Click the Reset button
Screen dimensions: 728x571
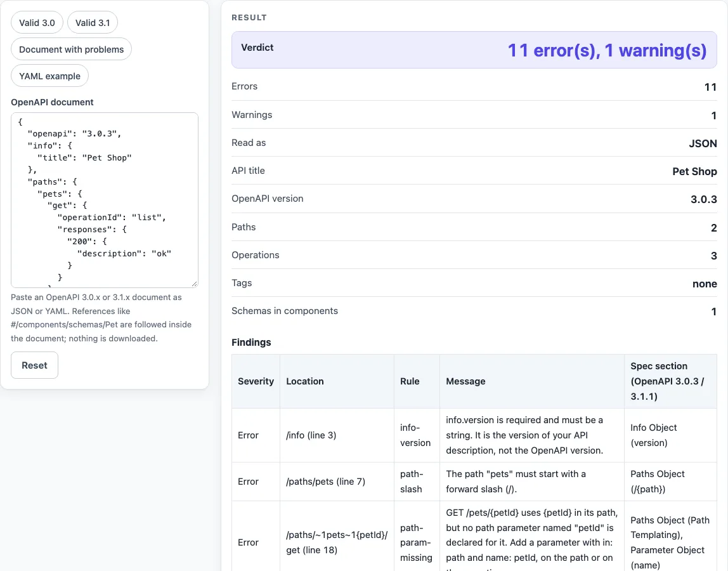click(x=34, y=365)
